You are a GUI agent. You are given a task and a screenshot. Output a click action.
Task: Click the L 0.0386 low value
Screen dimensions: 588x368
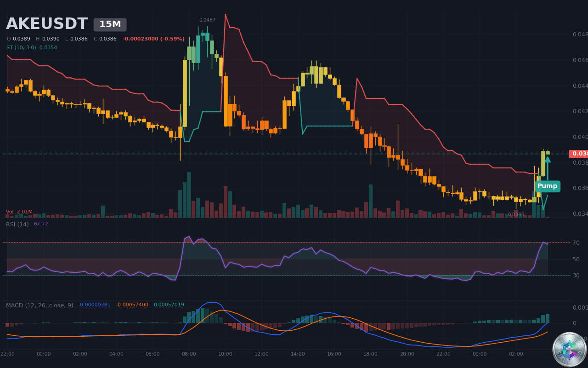click(x=76, y=39)
